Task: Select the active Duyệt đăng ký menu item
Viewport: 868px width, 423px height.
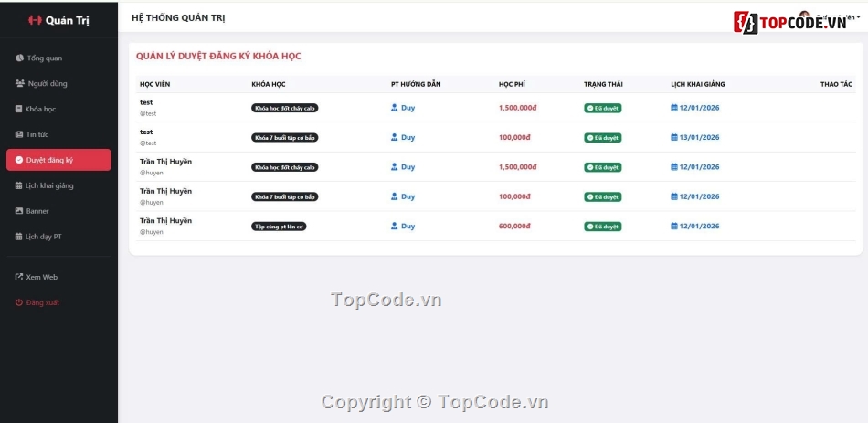Action: point(58,160)
